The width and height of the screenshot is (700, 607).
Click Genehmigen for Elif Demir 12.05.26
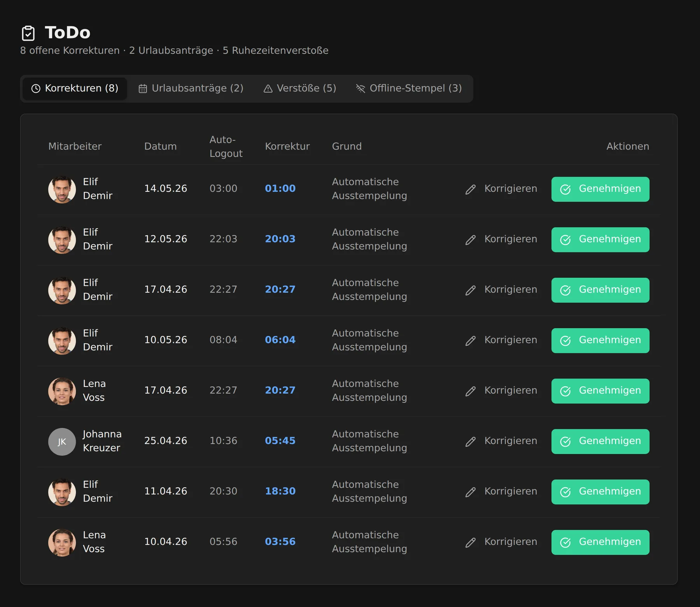click(600, 240)
